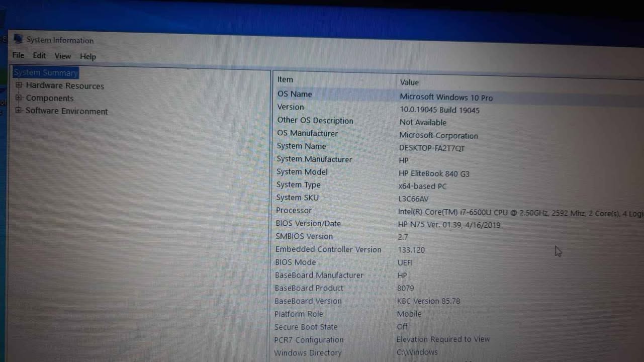Click the value 8079
Image resolution: width=644 pixels, height=362 pixels.
pyautogui.click(x=406, y=289)
